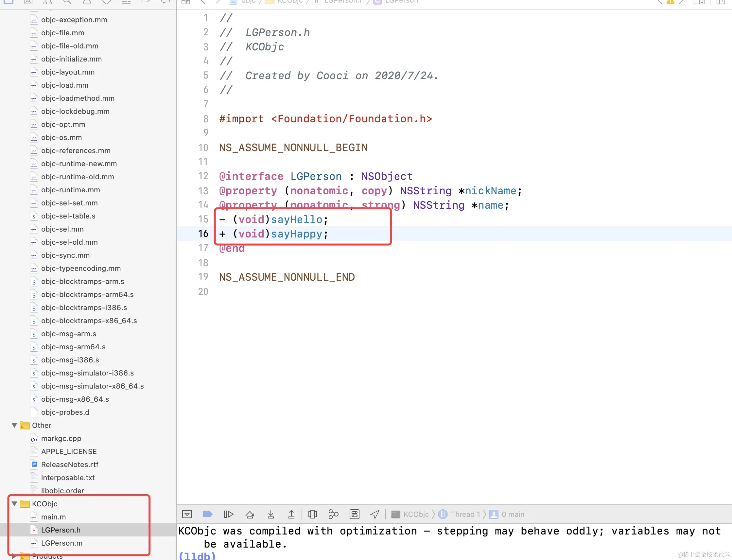Open Debug Memory Graph tool
Image resolution: width=732 pixels, height=560 pixels.
(x=333, y=514)
